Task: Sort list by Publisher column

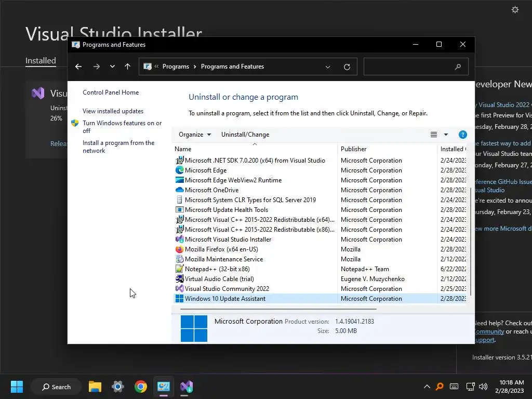Action: (387, 149)
